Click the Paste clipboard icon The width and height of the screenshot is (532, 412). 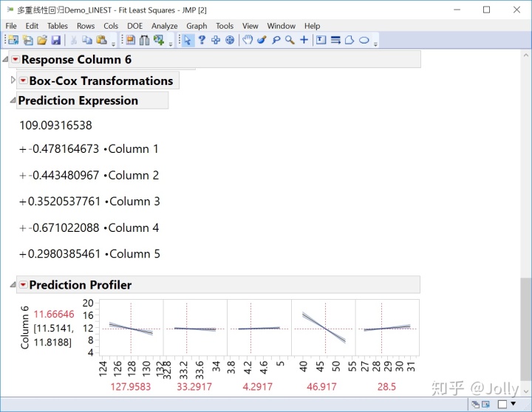(101, 40)
